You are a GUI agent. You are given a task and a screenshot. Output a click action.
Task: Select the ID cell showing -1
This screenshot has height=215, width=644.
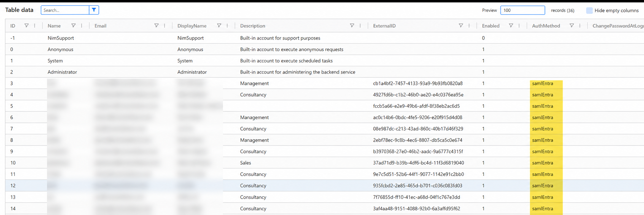click(x=12, y=38)
